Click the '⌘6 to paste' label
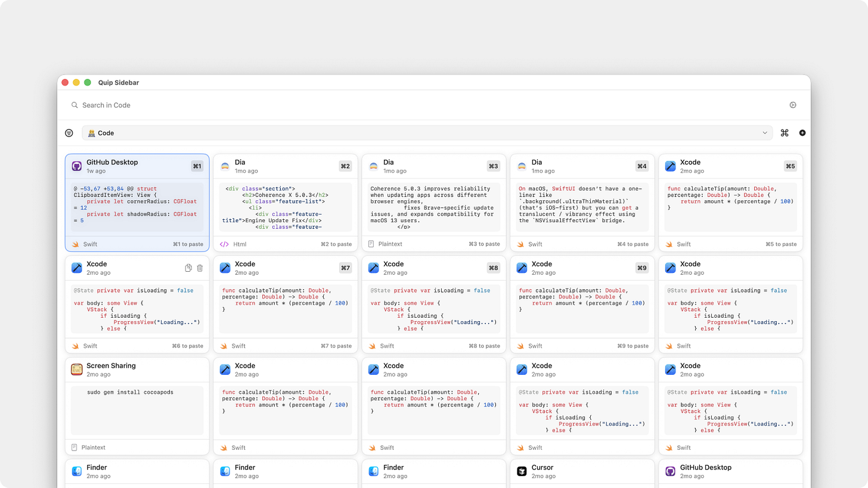 click(188, 346)
